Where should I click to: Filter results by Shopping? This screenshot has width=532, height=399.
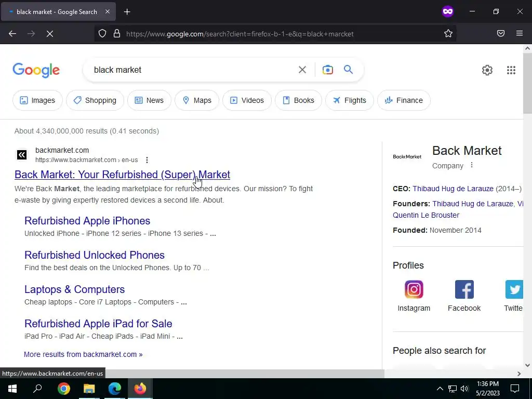click(x=95, y=100)
